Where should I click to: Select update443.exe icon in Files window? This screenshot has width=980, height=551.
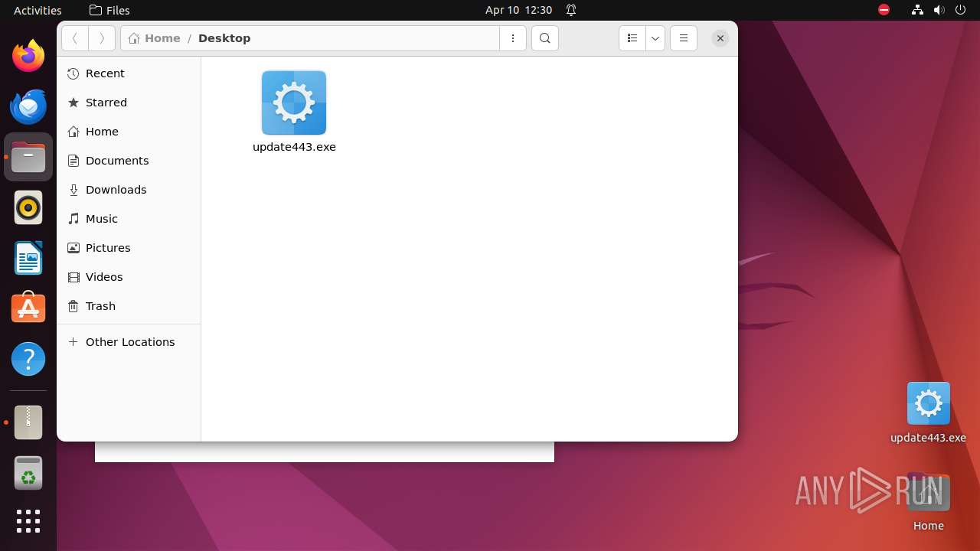(294, 103)
